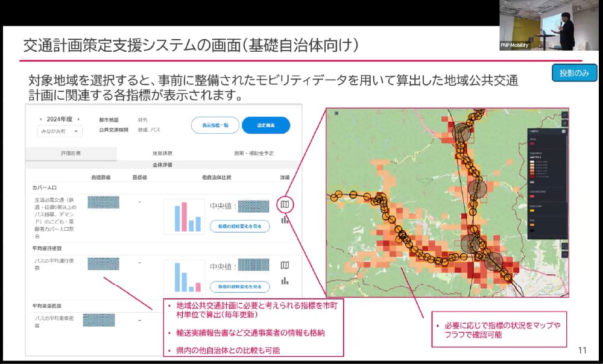Click the blue 設定画面 button
603x364 pixels.
pyautogui.click(x=266, y=125)
